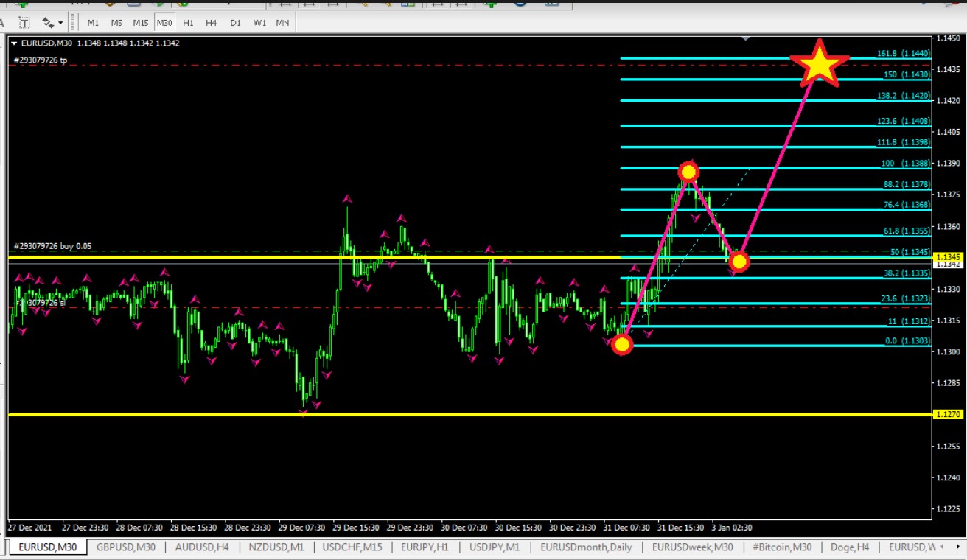The height and width of the screenshot is (560, 967).
Task: Select the W1 weekly timeframe
Action: coord(259,23)
